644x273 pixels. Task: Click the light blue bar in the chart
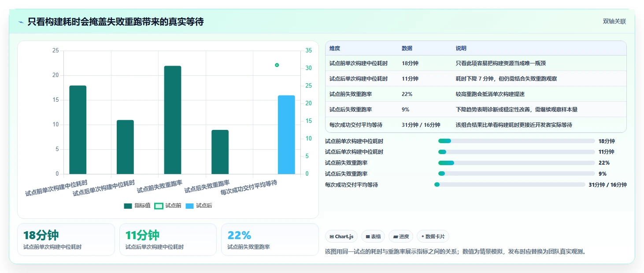click(x=286, y=135)
